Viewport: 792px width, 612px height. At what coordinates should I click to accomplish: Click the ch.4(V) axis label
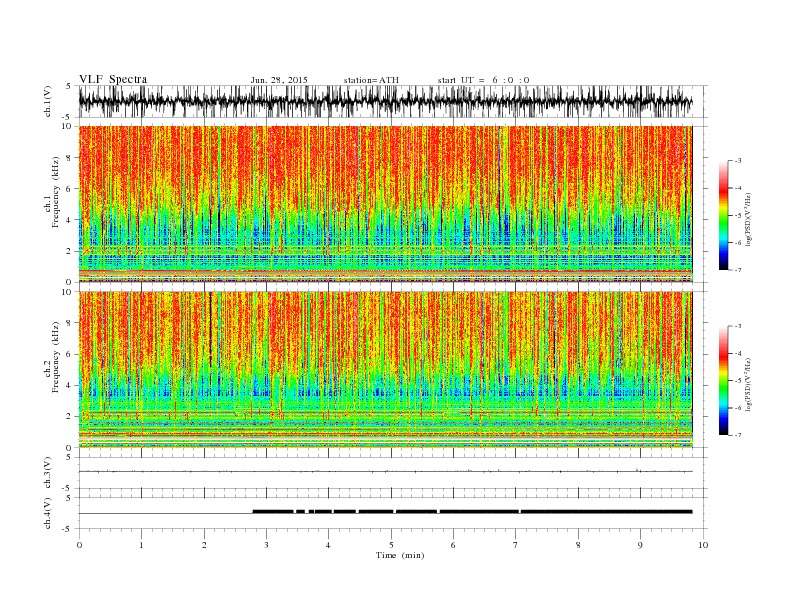[48, 513]
